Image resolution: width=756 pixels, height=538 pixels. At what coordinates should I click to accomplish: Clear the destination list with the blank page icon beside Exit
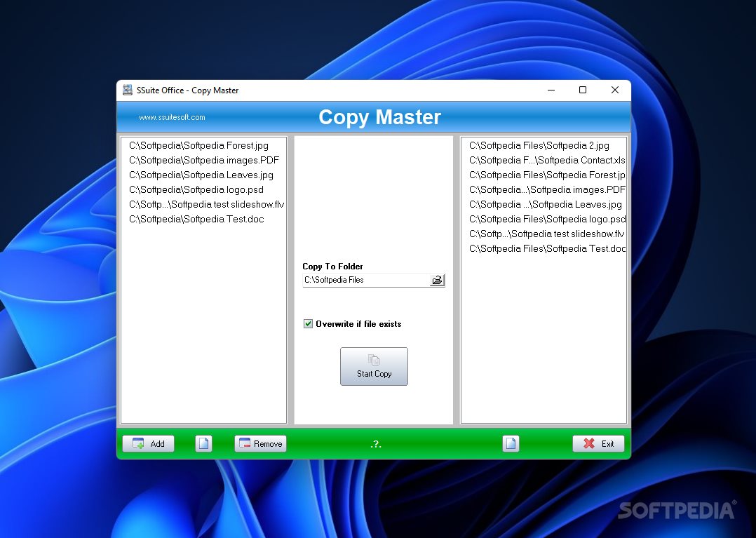click(511, 443)
